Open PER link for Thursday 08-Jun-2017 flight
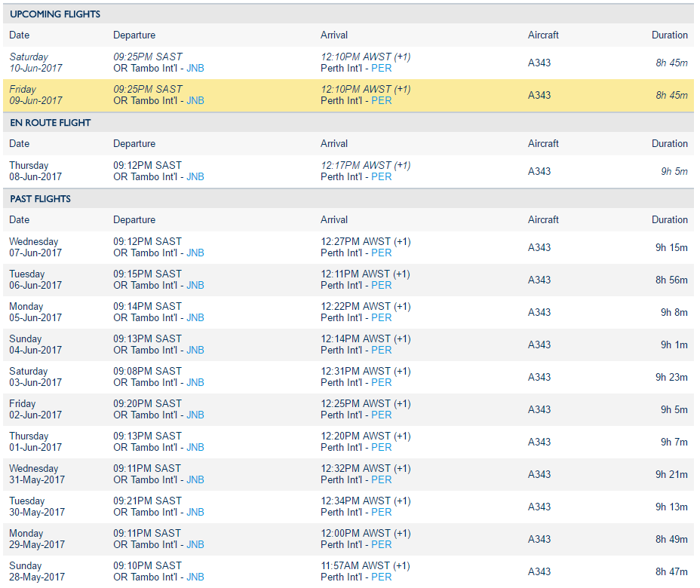Image resolution: width=700 pixels, height=588 pixels. (x=382, y=177)
